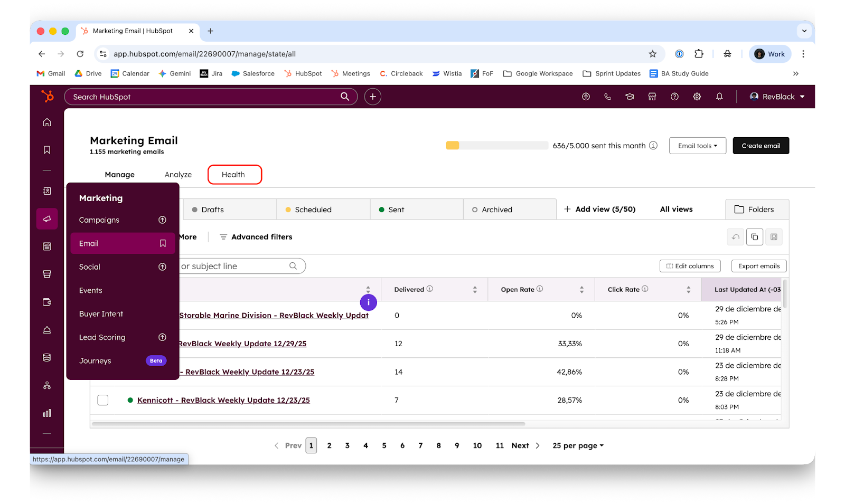Click the Campaigns upgrade arrow icon
Viewport: 845px width, 504px height.
pos(163,220)
